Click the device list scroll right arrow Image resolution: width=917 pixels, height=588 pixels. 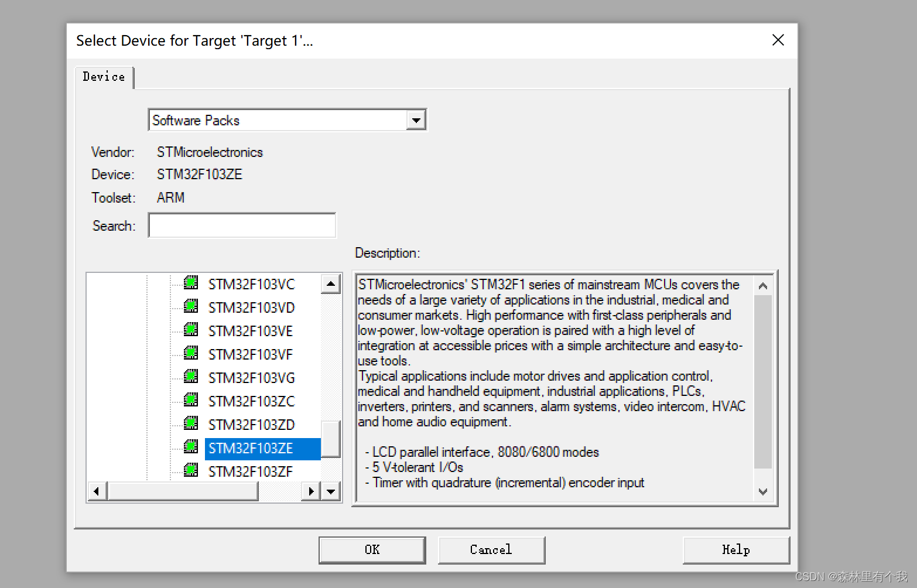tap(311, 491)
